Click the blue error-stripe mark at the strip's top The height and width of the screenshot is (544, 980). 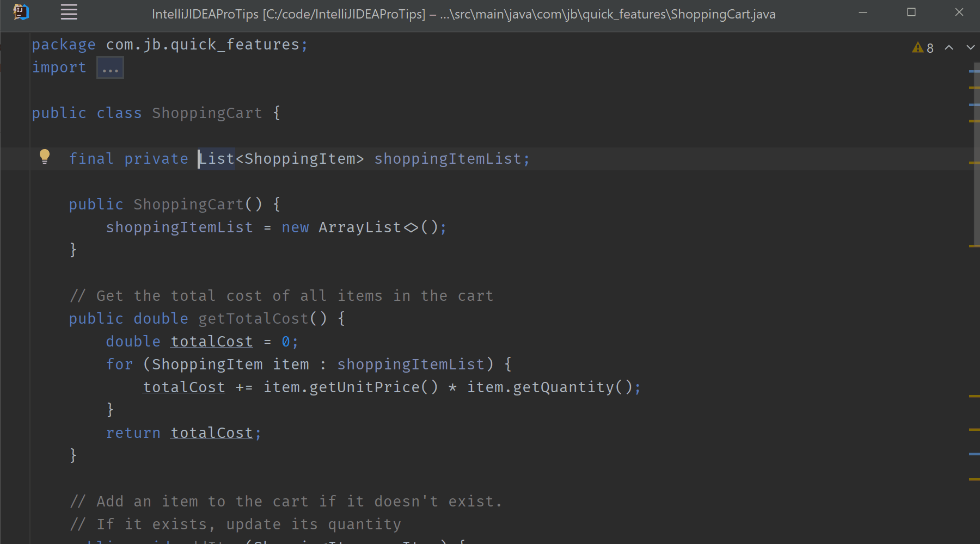(x=975, y=71)
